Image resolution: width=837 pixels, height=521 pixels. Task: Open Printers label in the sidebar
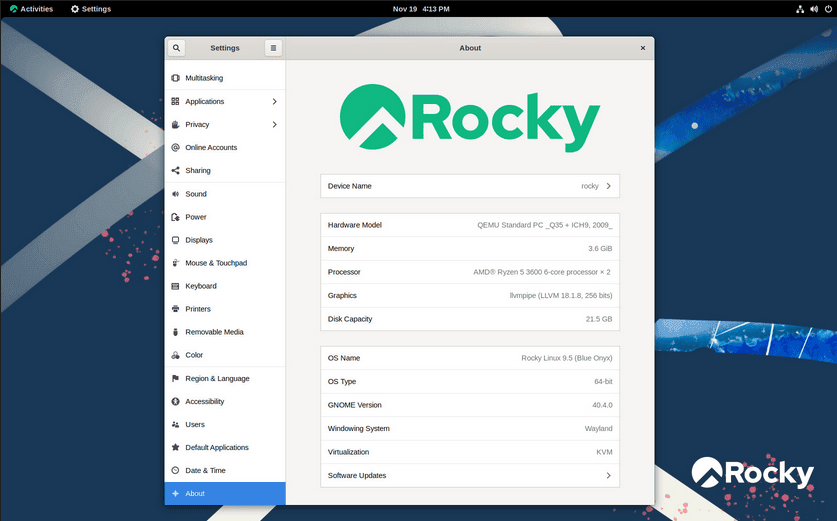tap(198, 309)
